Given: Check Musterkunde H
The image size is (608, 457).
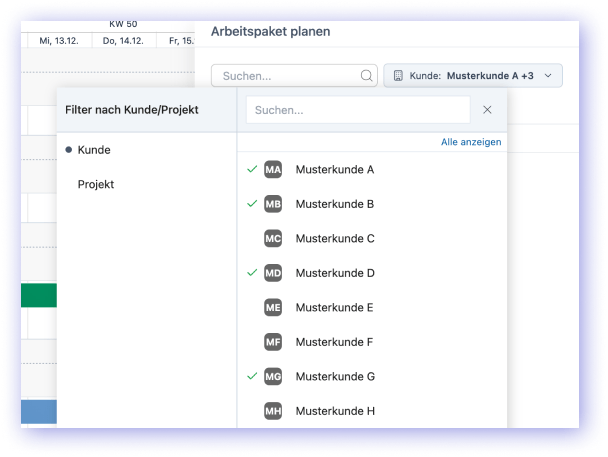Looking at the screenshot, I should coord(372,411).
